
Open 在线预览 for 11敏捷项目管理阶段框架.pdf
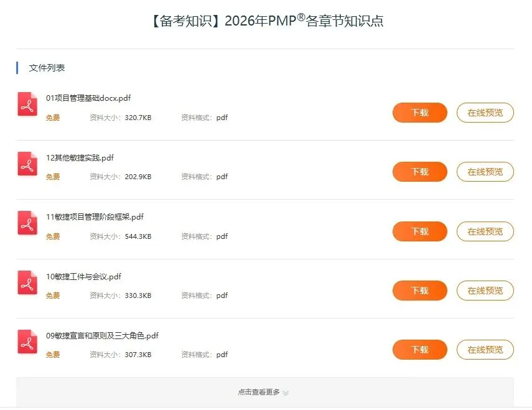[485, 231]
